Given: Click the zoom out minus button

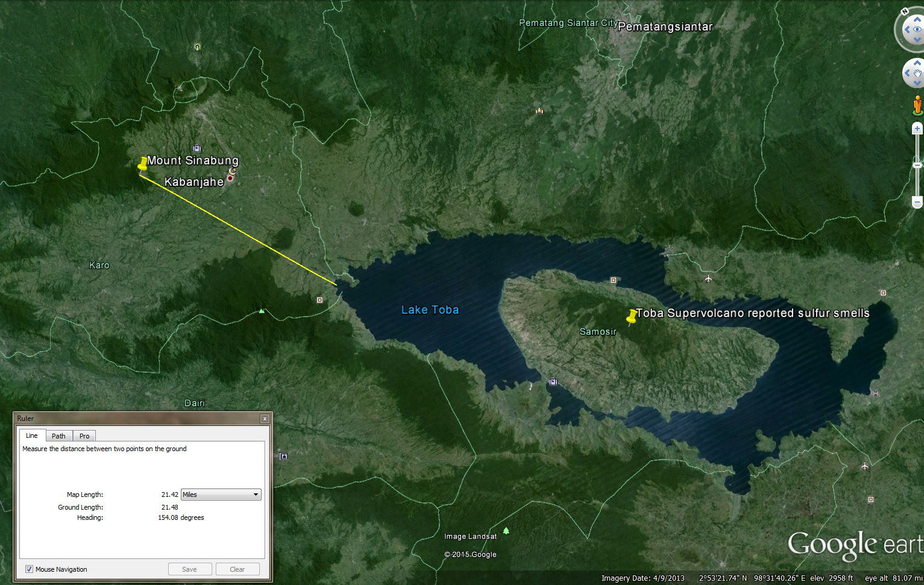Looking at the screenshot, I should click(917, 202).
